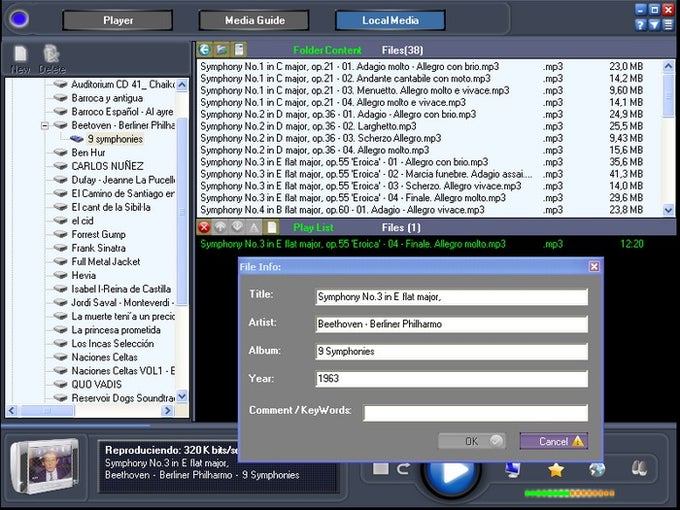Click the list menu icon at top right
680x510 pixels.
pos(668,25)
